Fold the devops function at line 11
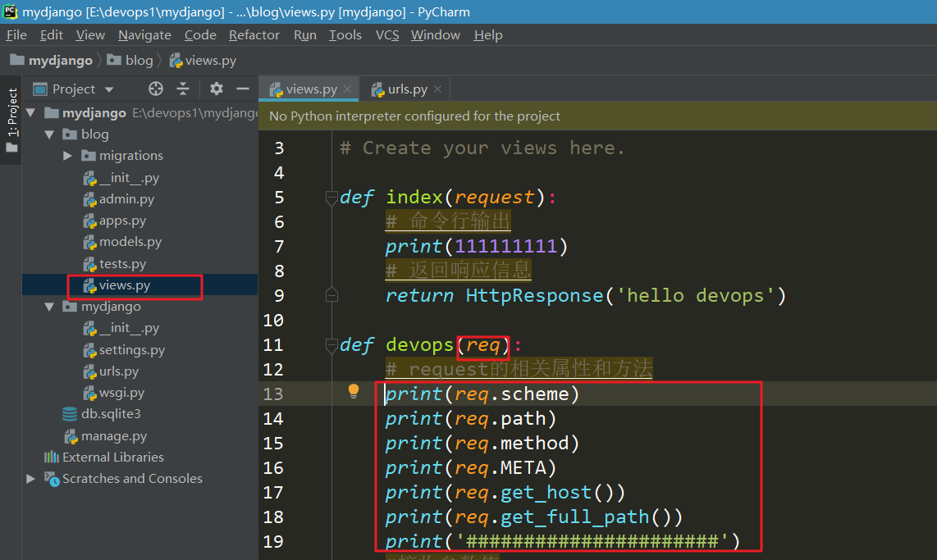The width and height of the screenshot is (937, 560). click(331, 345)
